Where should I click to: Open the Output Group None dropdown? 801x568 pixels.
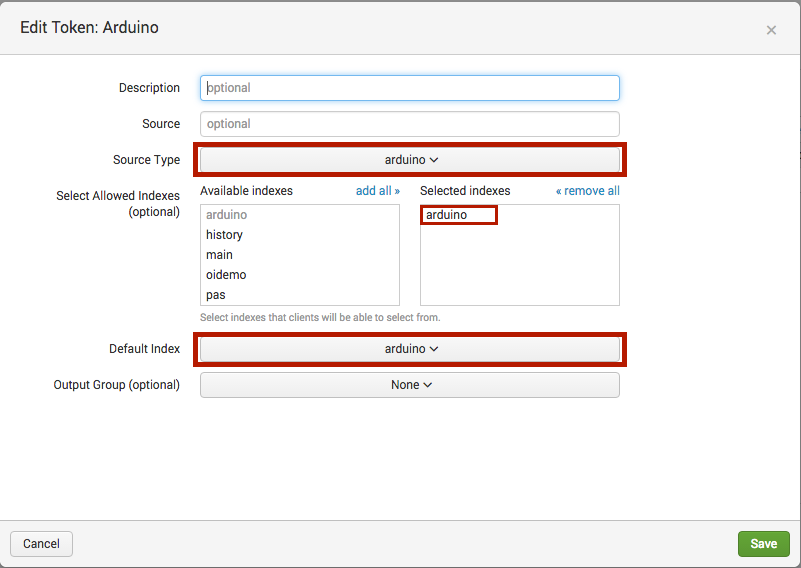[x=410, y=385]
